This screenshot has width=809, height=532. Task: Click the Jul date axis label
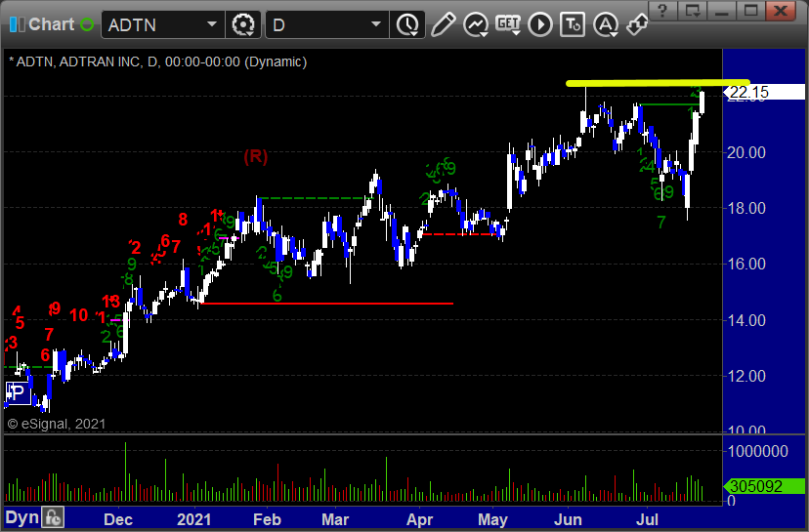(647, 519)
